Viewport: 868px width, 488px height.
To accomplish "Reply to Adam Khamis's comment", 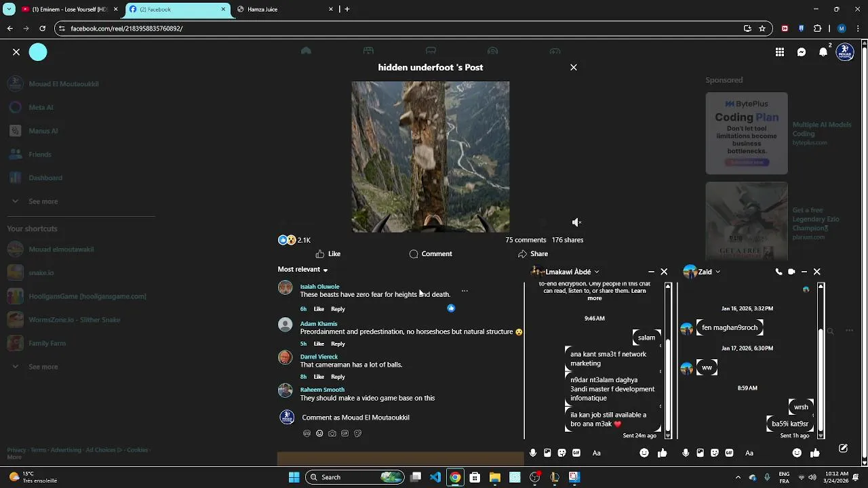I will 338,344.
